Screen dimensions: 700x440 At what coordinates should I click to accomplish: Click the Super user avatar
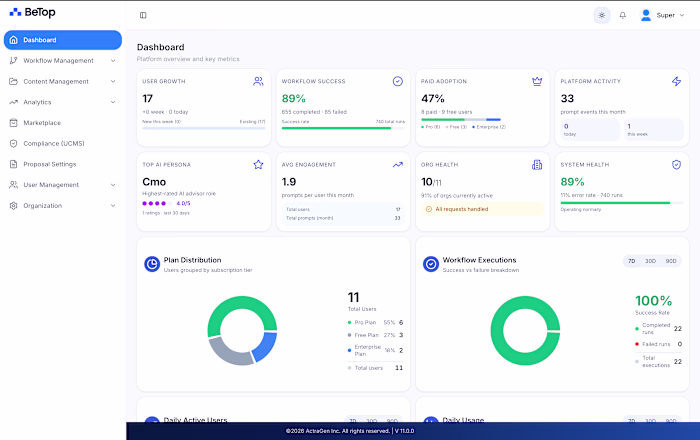[x=646, y=15]
